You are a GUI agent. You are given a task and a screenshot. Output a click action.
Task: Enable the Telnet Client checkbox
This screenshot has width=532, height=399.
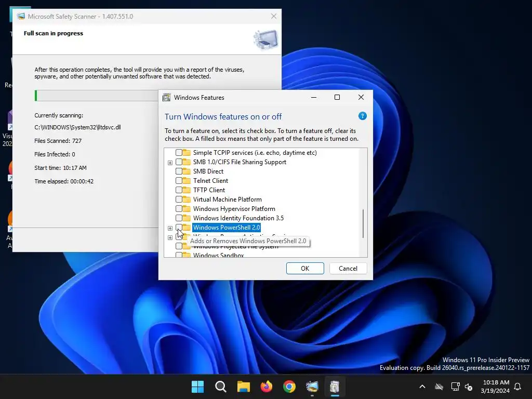tap(179, 180)
